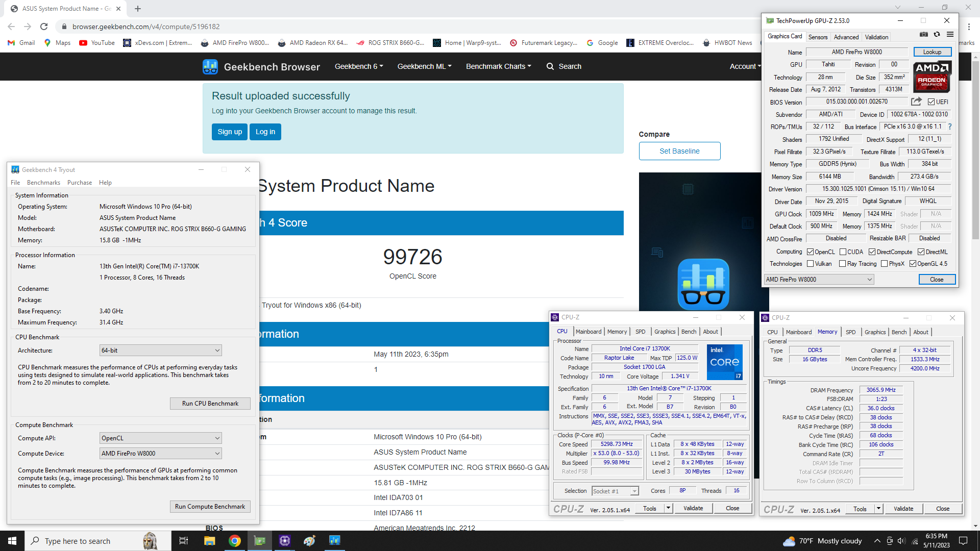Open the Maps bookmark
The image size is (980, 551).
pyautogui.click(x=57, y=43)
